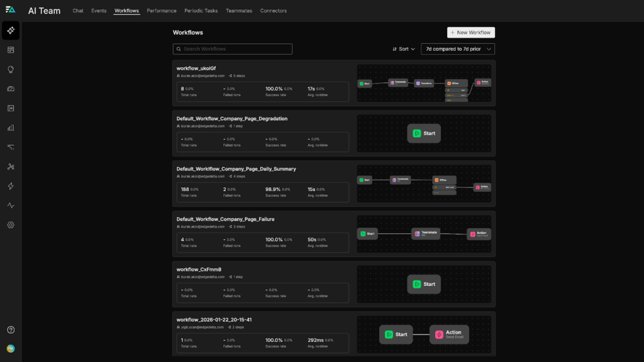Open the hexagon settings icon in sidebar
Image resolution: width=644 pixels, height=362 pixels.
click(x=11, y=225)
